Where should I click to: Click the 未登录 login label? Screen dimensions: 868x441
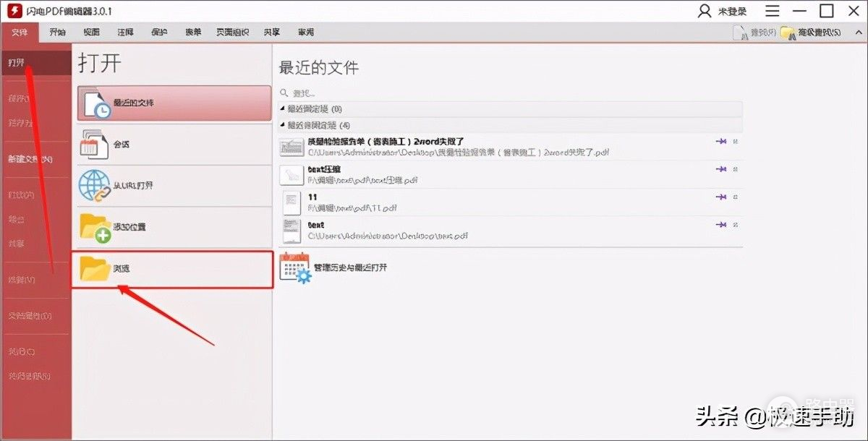click(732, 12)
